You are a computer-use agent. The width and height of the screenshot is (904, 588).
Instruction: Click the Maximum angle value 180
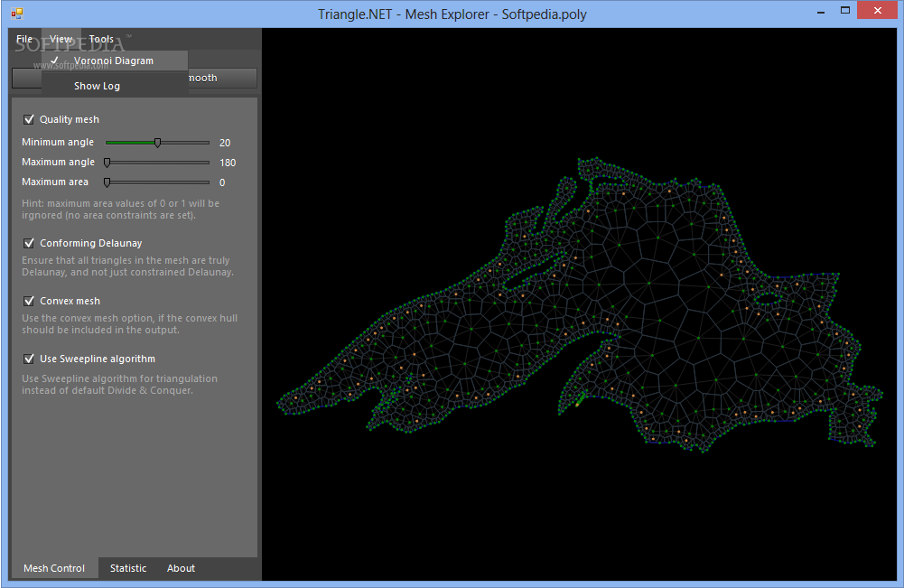tap(228, 163)
